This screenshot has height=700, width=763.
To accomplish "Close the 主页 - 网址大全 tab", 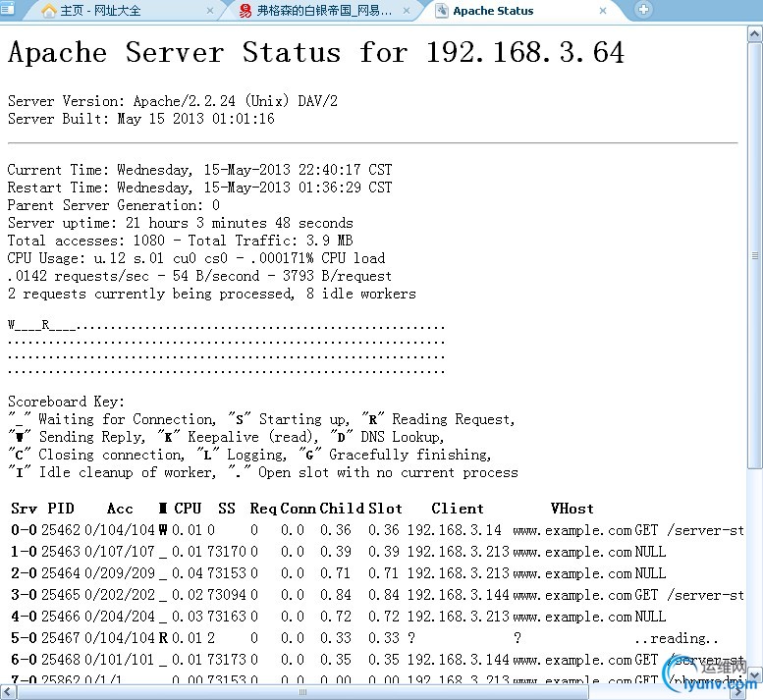I will coord(210,10).
